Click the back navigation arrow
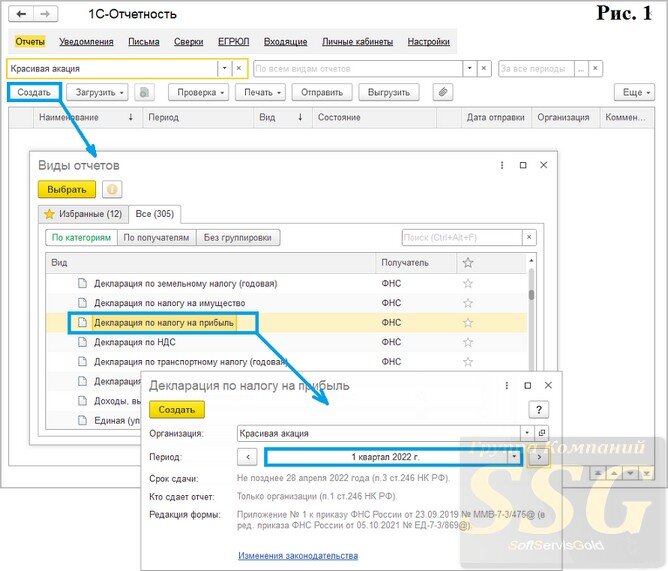 pyautogui.click(x=21, y=14)
